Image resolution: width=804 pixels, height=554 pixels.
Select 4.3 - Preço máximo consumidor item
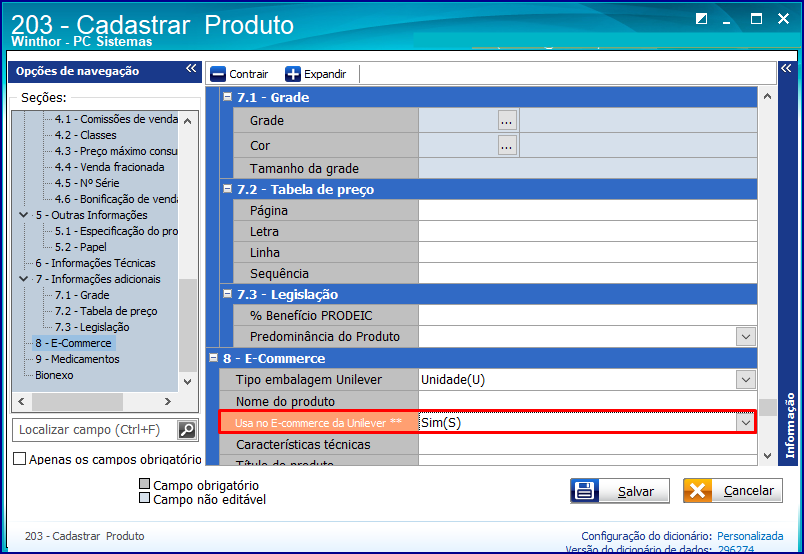click(116, 151)
